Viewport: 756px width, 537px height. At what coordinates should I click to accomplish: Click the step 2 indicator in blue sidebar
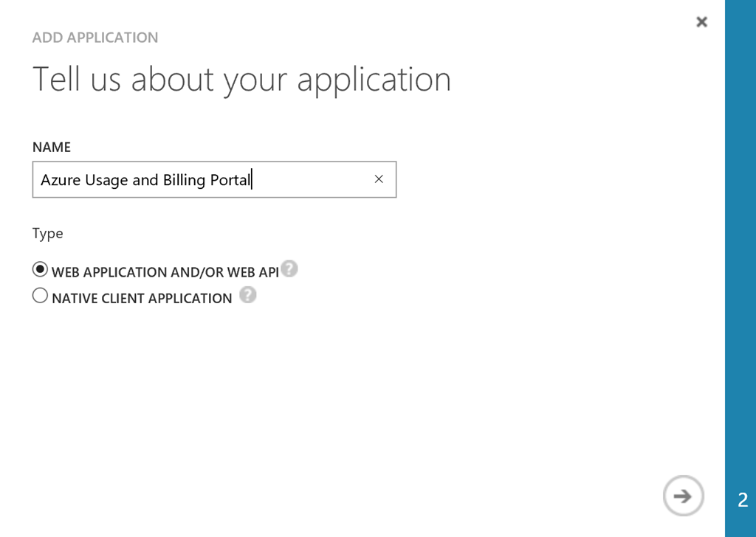point(743,499)
